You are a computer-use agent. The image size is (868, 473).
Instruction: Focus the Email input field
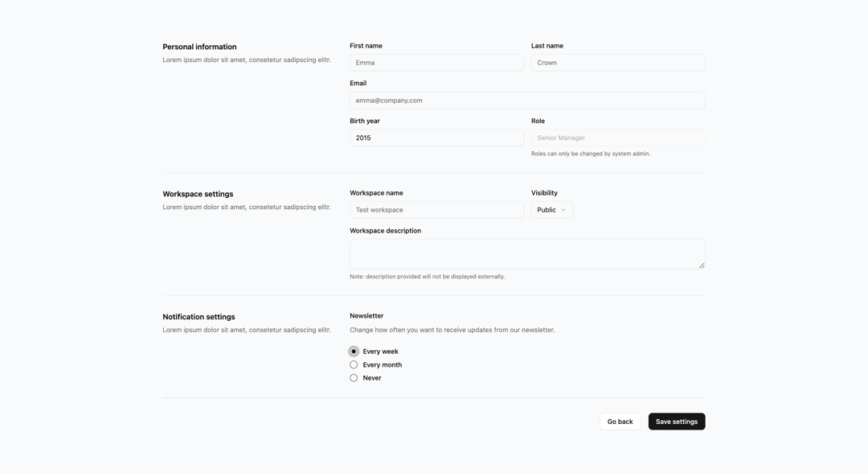pos(527,101)
